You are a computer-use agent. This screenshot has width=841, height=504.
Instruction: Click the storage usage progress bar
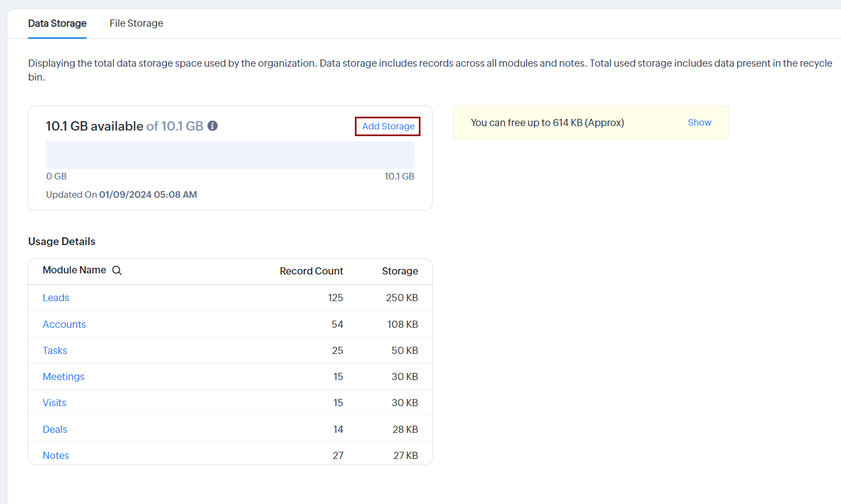230,155
